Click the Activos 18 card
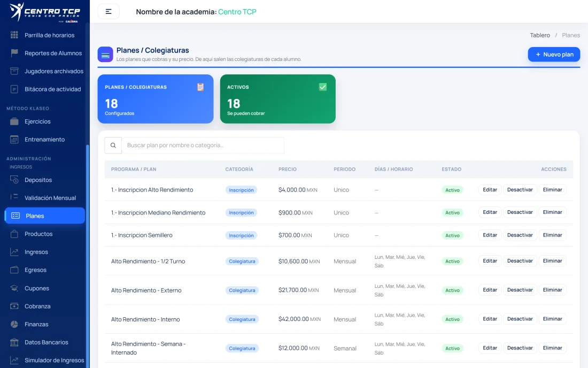The height and width of the screenshot is (368, 588). (278, 99)
